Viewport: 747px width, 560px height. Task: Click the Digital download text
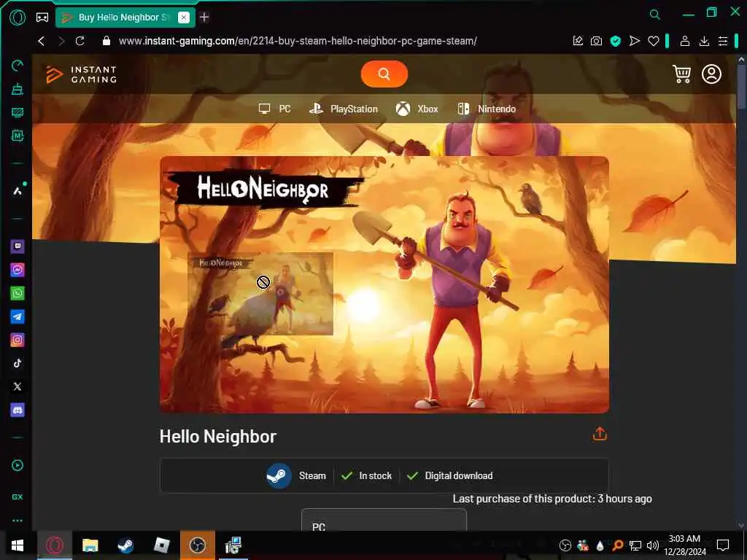click(459, 475)
